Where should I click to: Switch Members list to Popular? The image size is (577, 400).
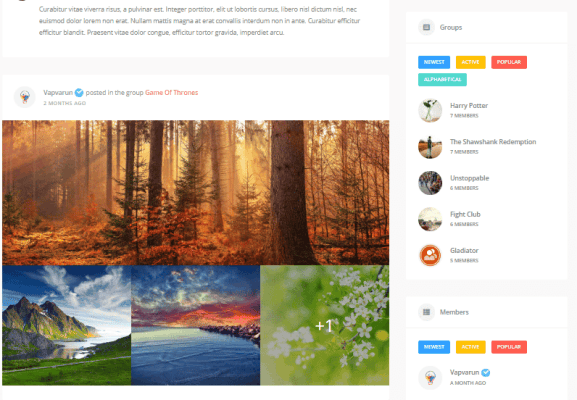[x=509, y=347]
